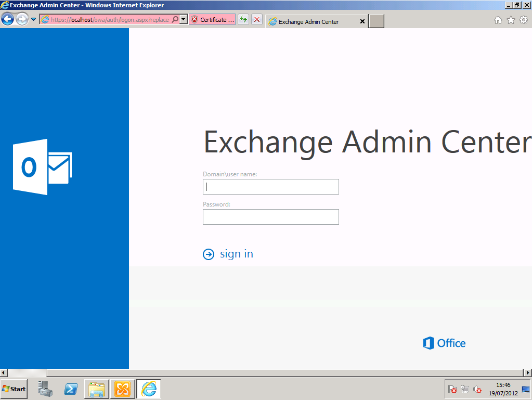This screenshot has height=400, width=532.
Task: Click the Domain\user name input field
Action: tap(270, 186)
